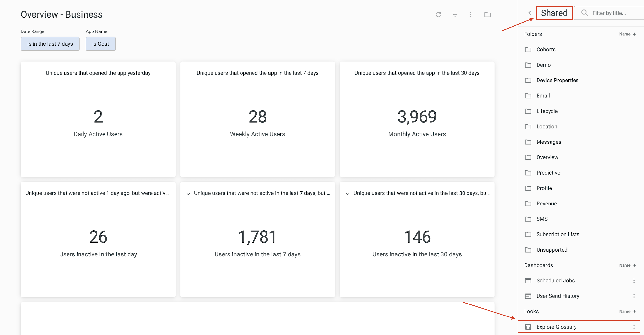Open options menu for Scheduled Jobs

[x=634, y=280]
